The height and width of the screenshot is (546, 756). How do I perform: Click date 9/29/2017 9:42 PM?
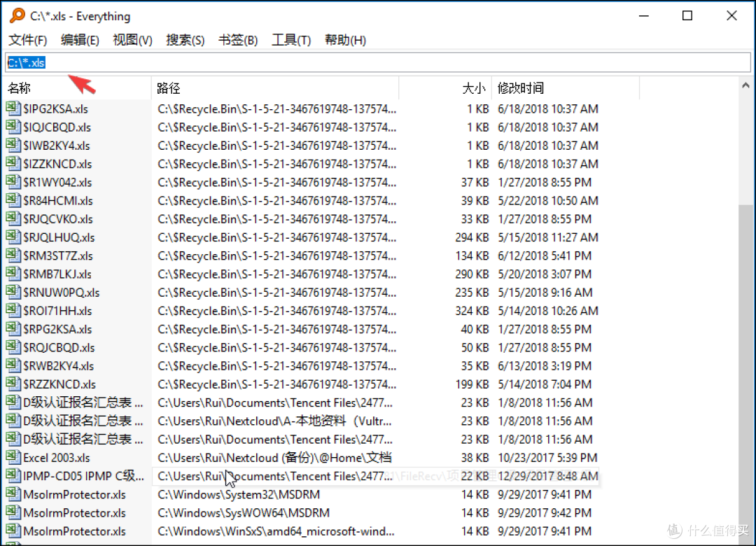pyautogui.click(x=545, y=512)
